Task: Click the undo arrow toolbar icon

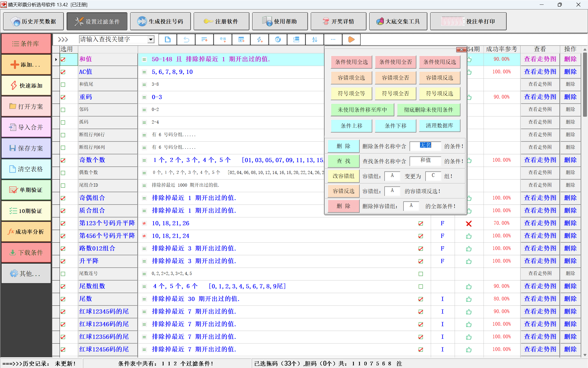Action: (186, 40)
